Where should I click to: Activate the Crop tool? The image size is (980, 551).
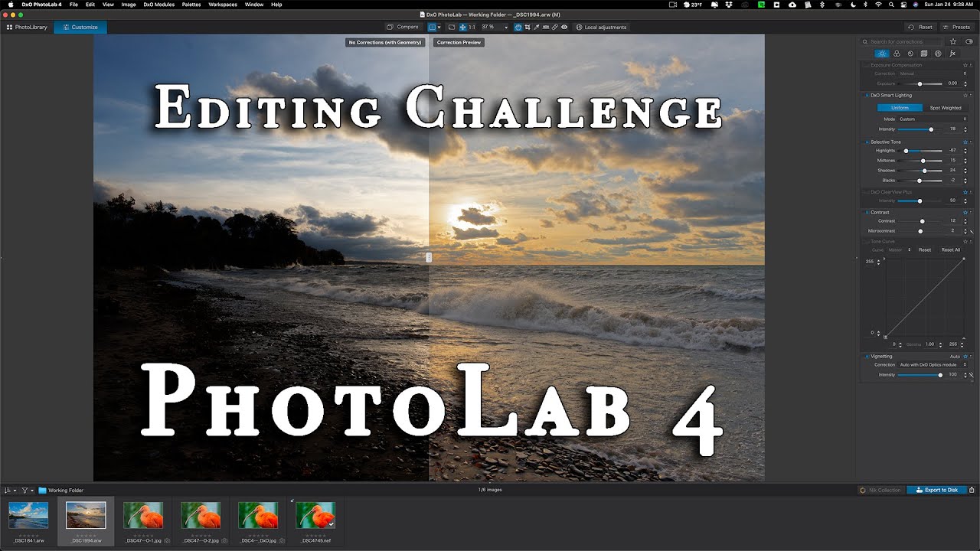[x=528, y=27]
